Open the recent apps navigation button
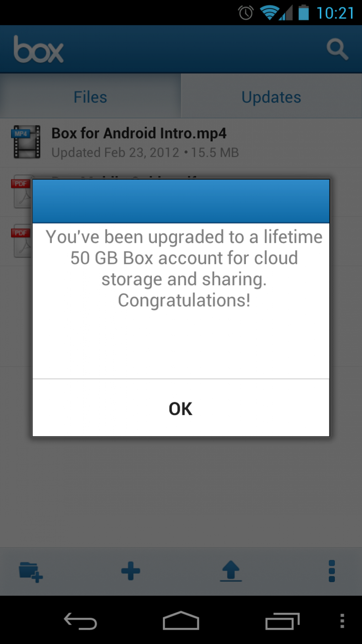The image size is (362, 644). [282, 621]
